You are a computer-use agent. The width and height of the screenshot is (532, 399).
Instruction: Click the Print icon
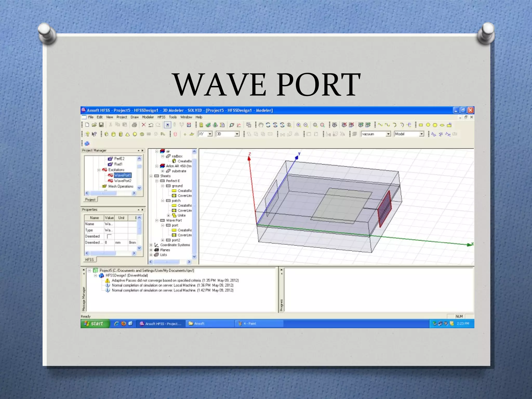pyautogui.click(x=134, y=125)
